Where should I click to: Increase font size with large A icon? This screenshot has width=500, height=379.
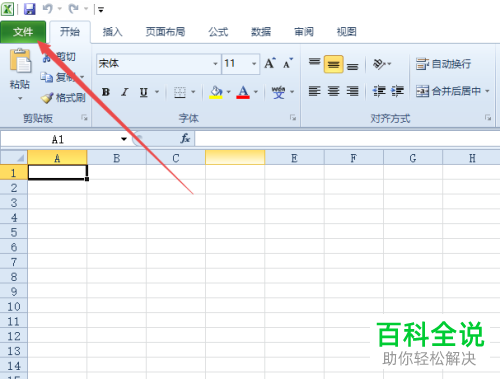(x=270, y=63)
